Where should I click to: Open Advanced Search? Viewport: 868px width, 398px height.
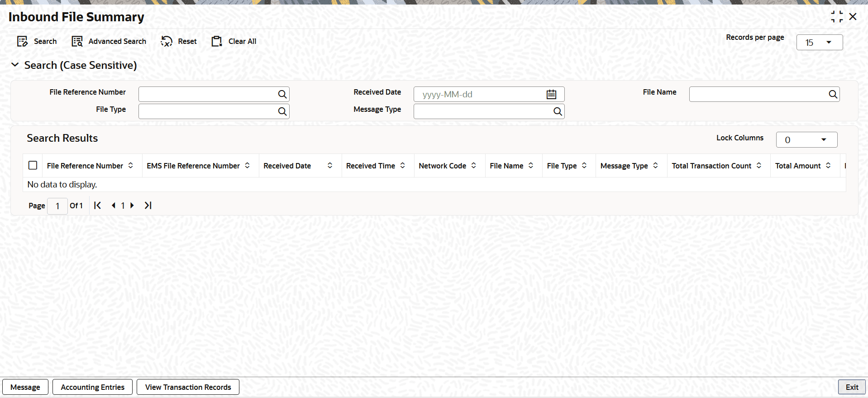click(x=109, y=42)
